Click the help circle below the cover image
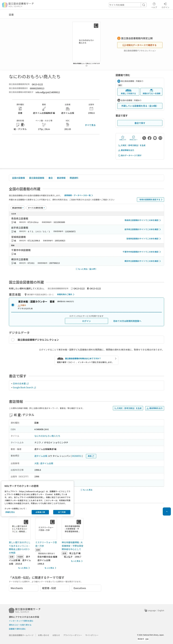 click(x=86, y=66)
